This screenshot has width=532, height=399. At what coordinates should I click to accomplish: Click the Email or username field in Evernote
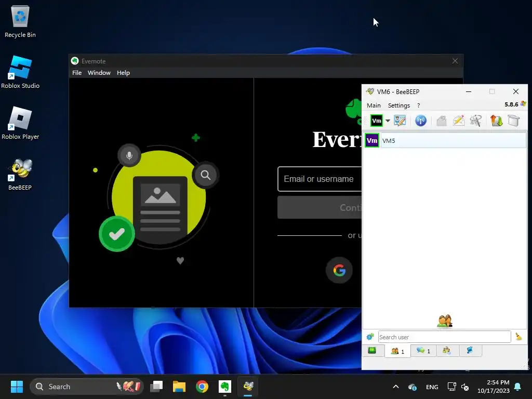pos(320,179)
